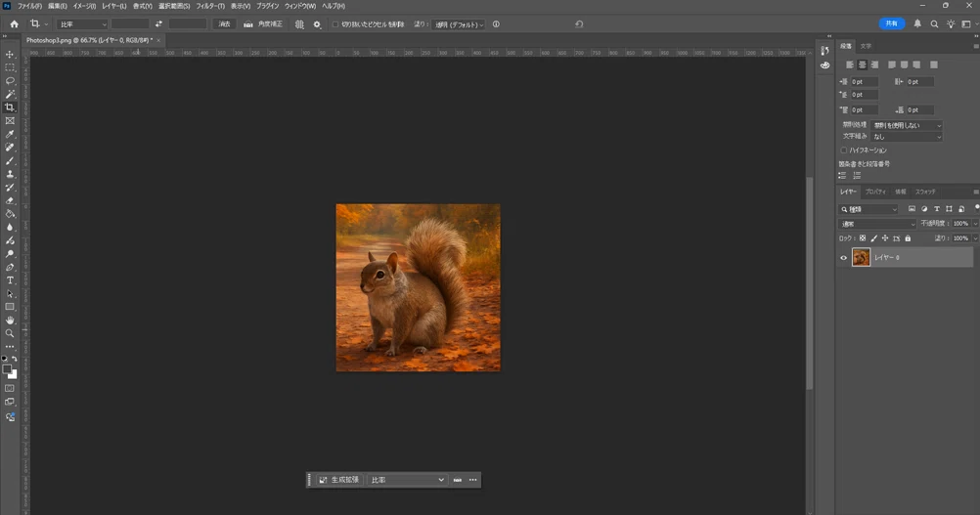Open the fill 透明 (デフォルト) dropdown
This screenshot has height=515, width=980.
(460, 24)
